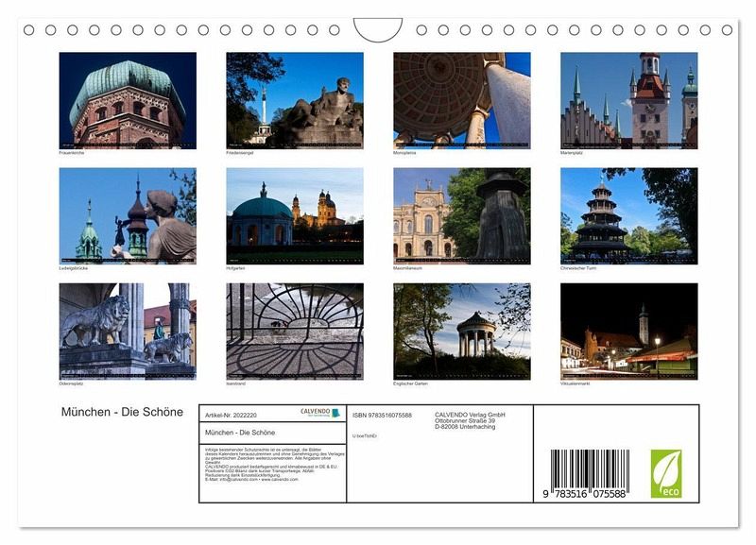Select the Chinesischer Turm photo

[x=628, y=215]
